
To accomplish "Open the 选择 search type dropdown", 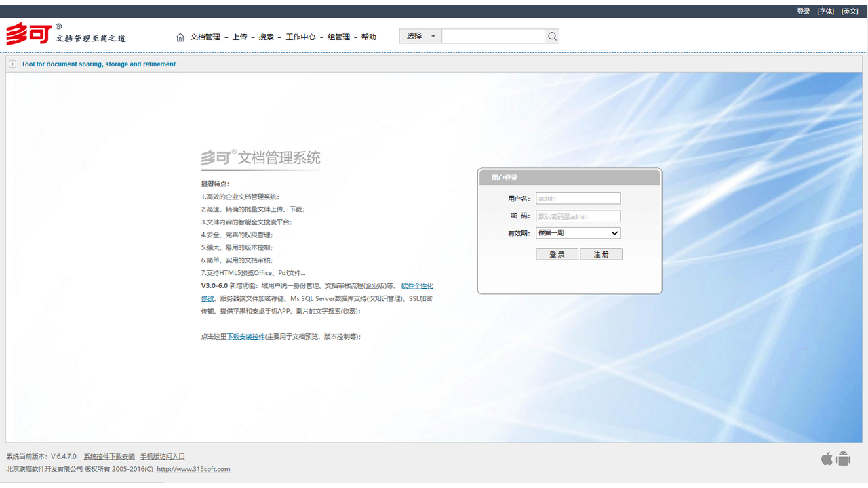I will [420, 37].
